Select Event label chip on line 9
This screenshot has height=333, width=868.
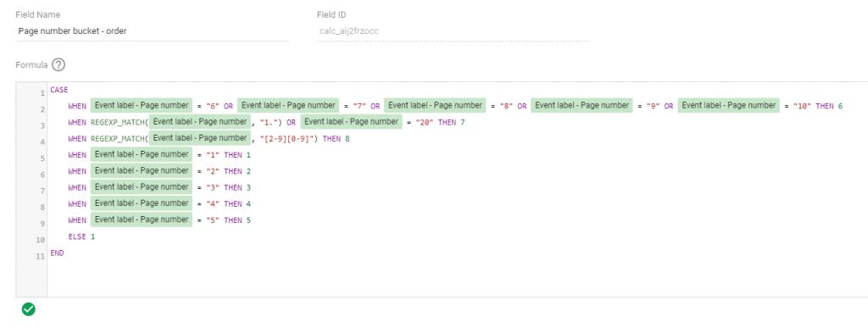tap(142, 219)
